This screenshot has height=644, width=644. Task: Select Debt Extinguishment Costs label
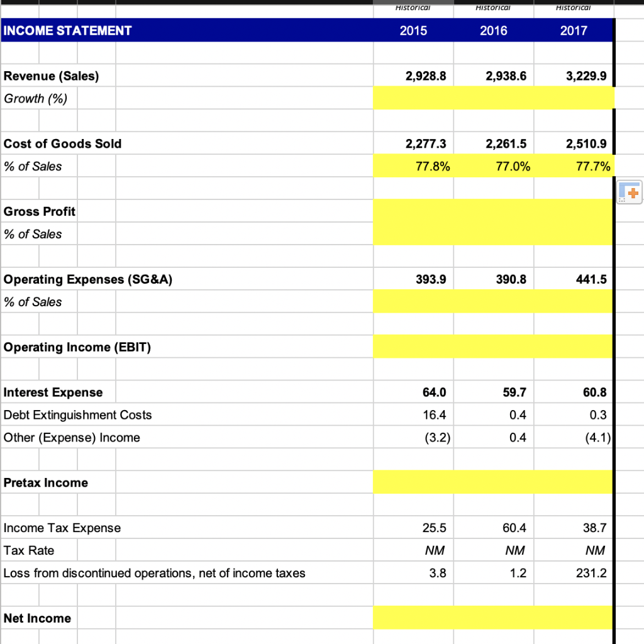pos(77,415)
